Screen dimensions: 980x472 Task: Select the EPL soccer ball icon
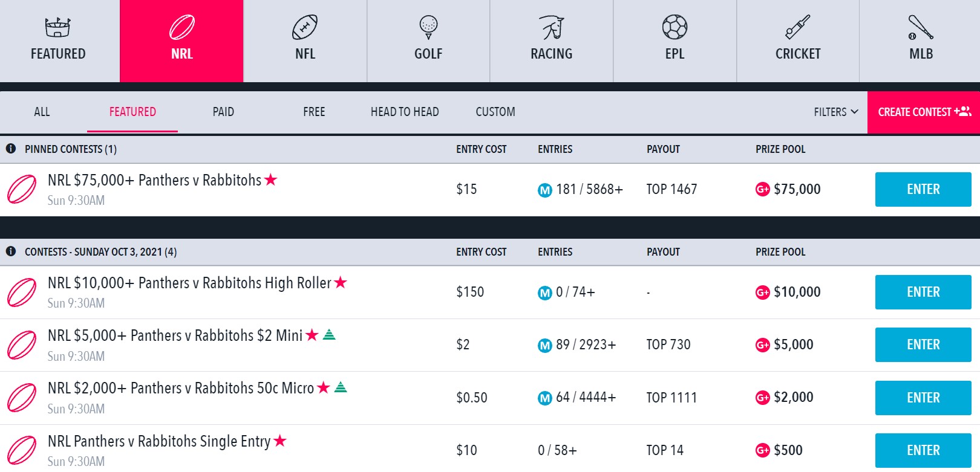675,27
